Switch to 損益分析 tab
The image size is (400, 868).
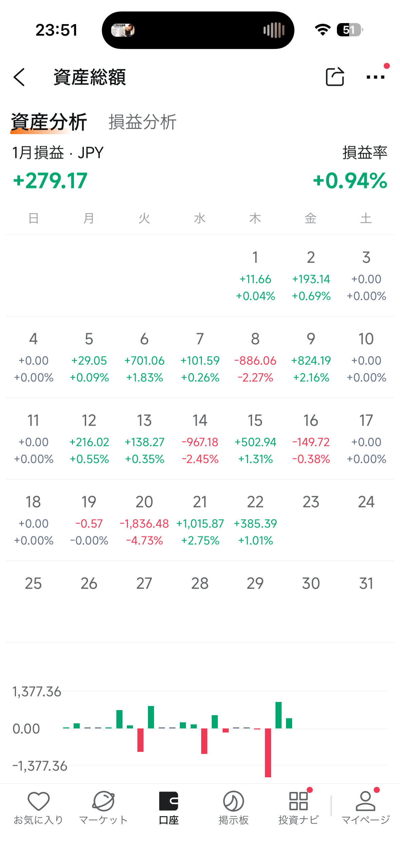click(142, 122)
